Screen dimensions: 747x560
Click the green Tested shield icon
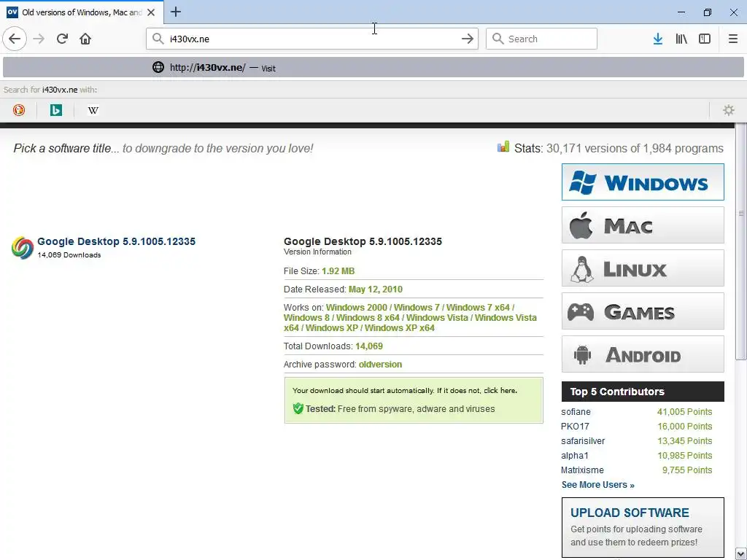pyautogui.click(x=298, y=408)
